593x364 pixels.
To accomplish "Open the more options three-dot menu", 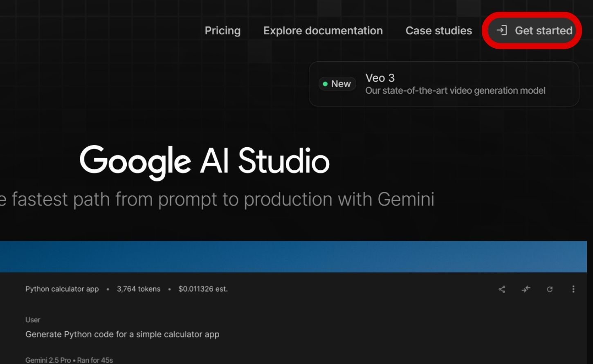I will 573,289.
